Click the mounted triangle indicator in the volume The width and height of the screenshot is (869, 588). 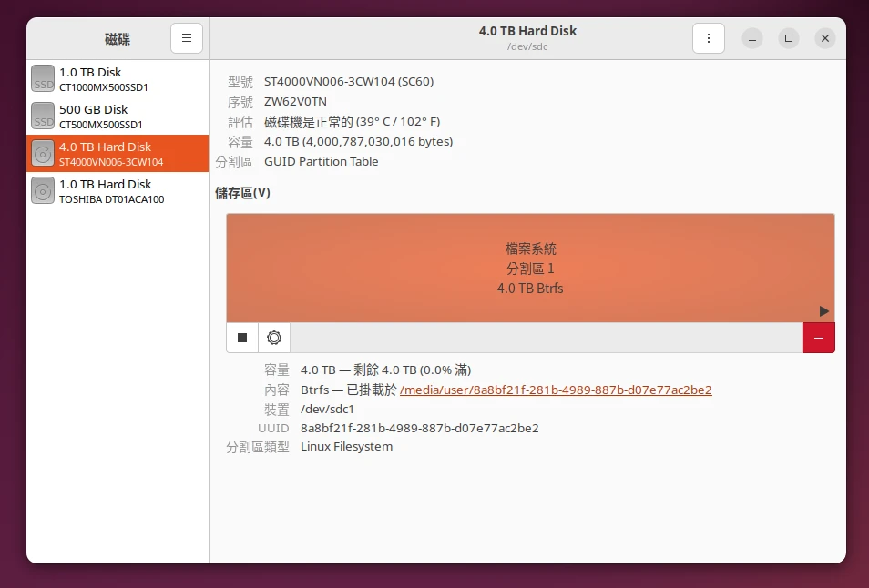[823, 311]
